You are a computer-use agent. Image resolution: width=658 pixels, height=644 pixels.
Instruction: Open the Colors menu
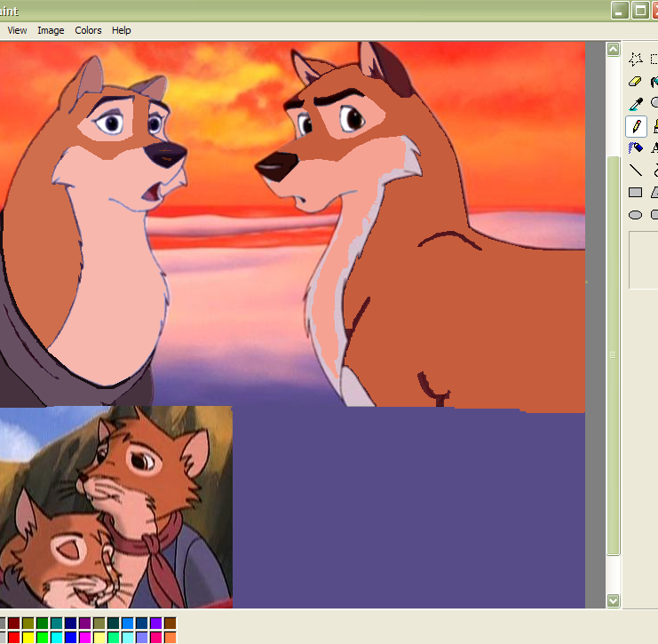coord(88,30)
